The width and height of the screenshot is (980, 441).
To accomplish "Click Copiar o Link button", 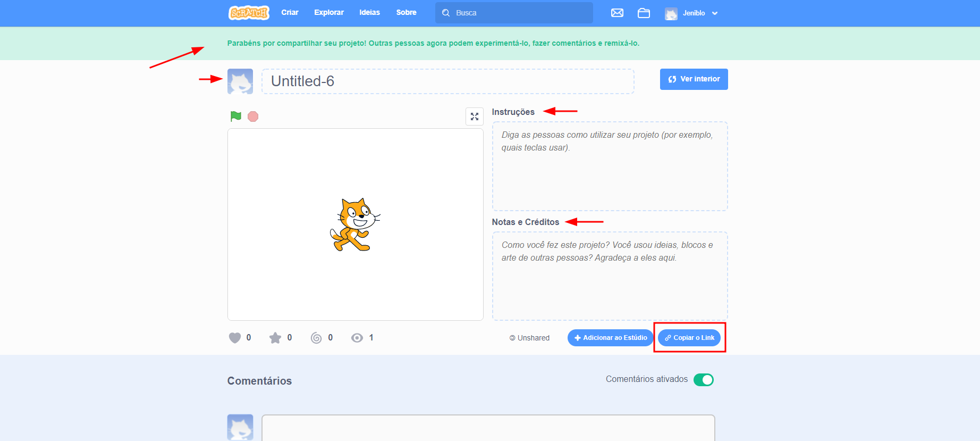I will [689, 338].
